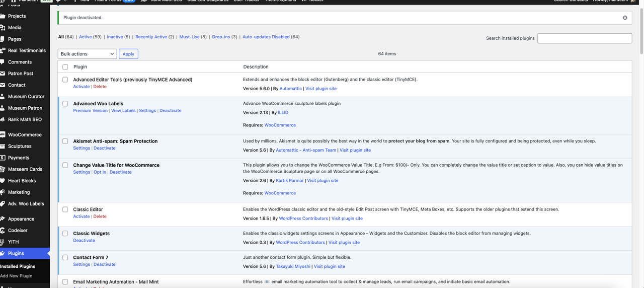This screenshot has height=288, width=644.
Task: Click the WooCommerce logo icon in sidebar
Action: click(x=3, y=135)
